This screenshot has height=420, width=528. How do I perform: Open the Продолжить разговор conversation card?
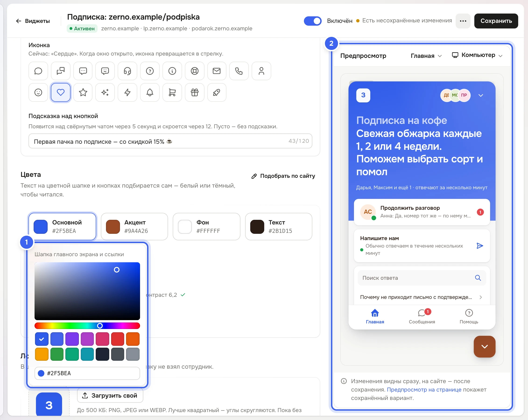[x=422, y=212]
